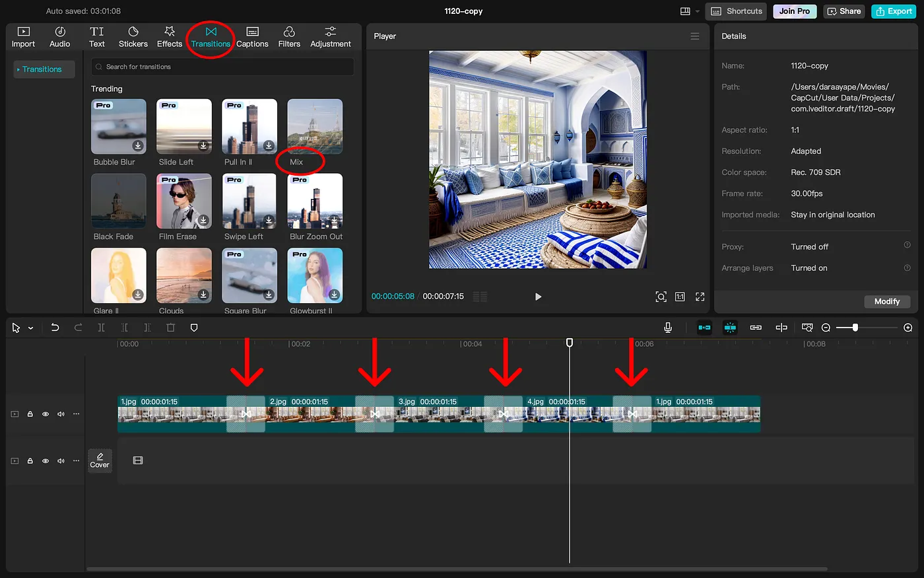Undo the last action
The image size is (924, 578).
click(x=55, y=328)
